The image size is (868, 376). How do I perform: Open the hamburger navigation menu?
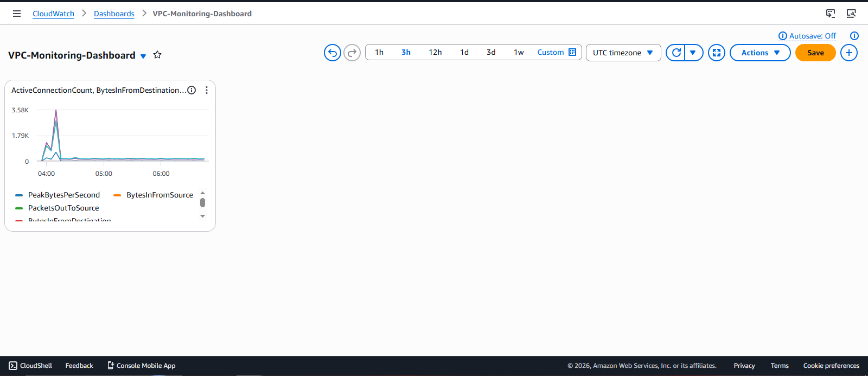tap(17, 14)
